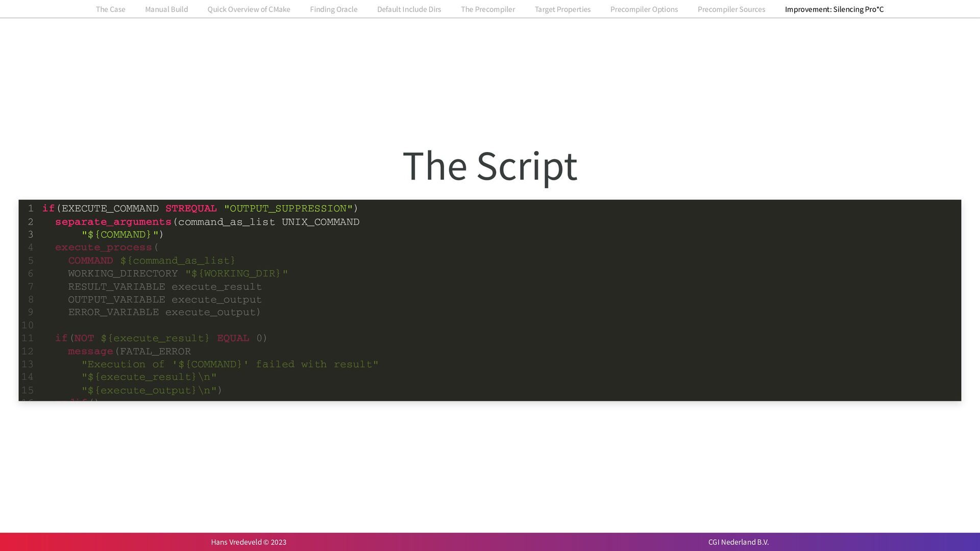
Task: Go to Manual Build section
Action: coord(166,9)
